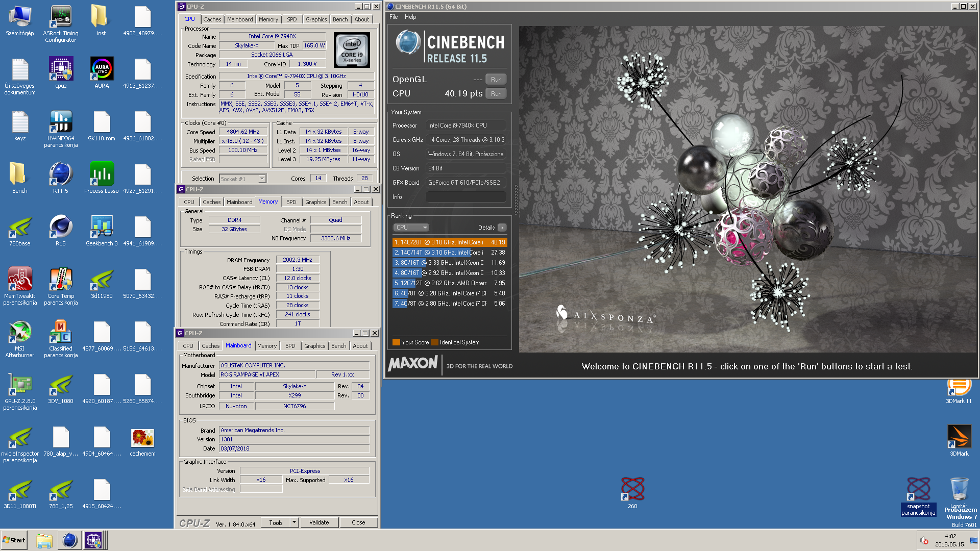Open the cachemem image icon
Image resolution: width=980 pixels, height=551 pixels.
(x=142, y=441)
